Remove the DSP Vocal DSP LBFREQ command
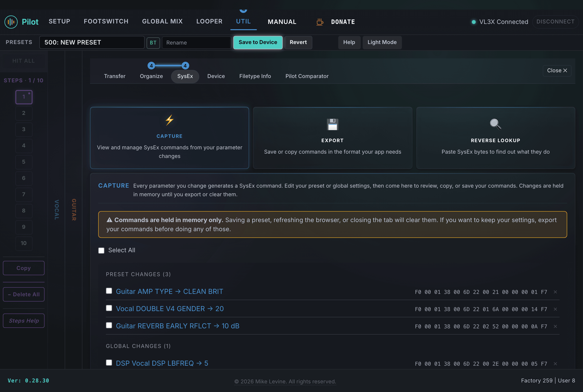583x392 pixels. click(555, 364)
